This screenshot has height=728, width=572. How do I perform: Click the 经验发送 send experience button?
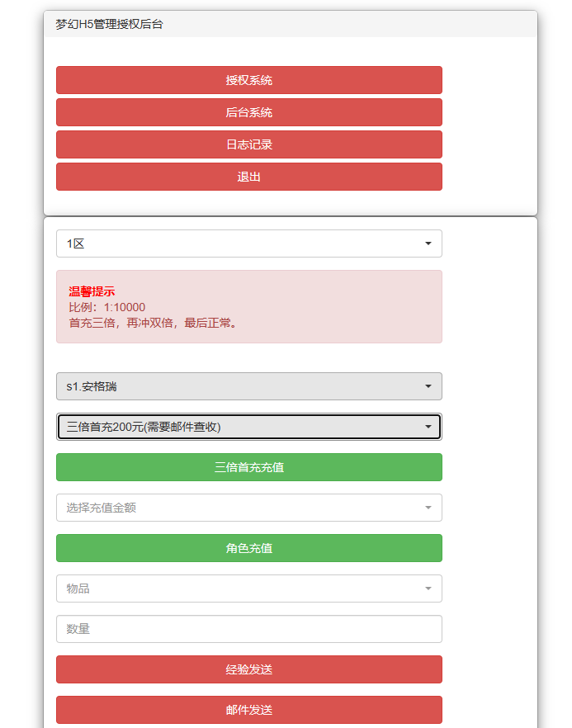coord(248,669)
